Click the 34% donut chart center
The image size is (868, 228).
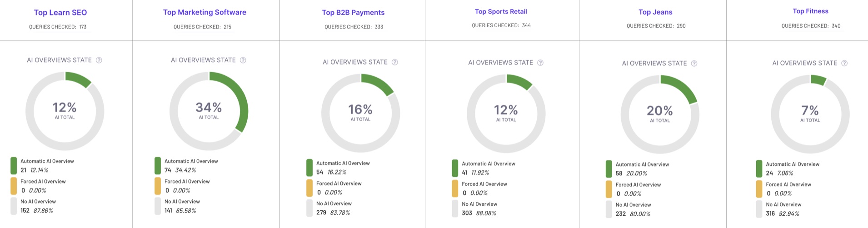tap(209, 111)
